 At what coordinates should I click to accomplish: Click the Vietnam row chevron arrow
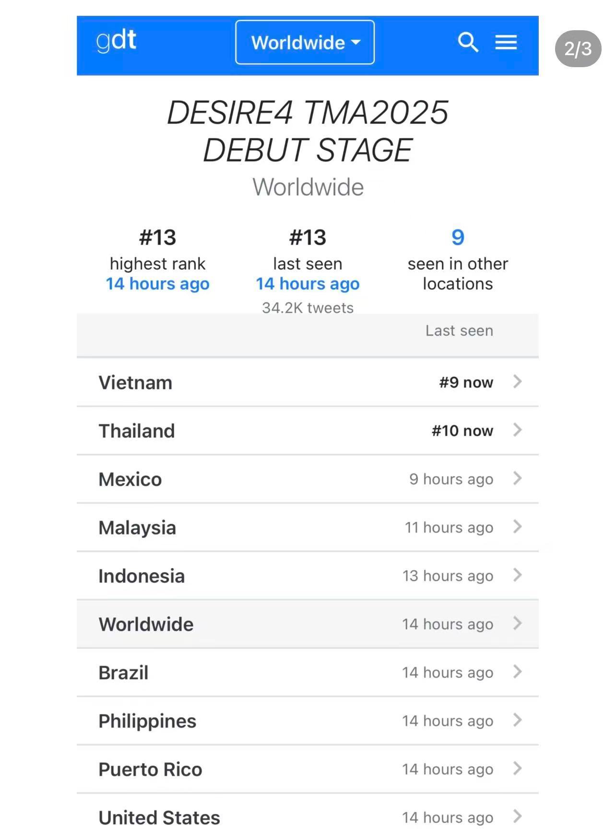point(517,382)
